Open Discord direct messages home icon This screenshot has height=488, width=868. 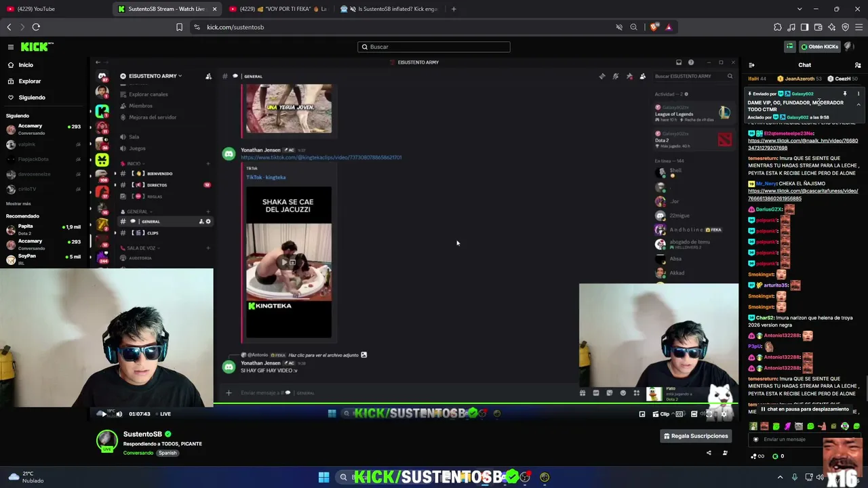click(x=102, y=76)
